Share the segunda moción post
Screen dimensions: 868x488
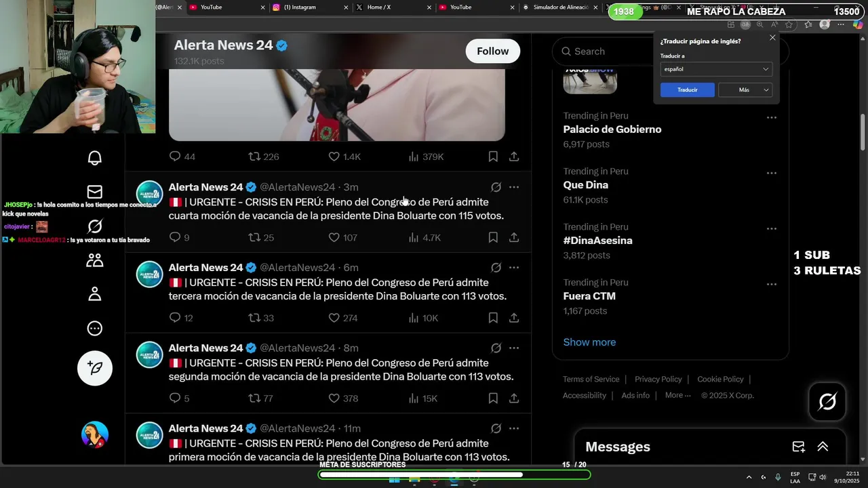click(514, 399)
